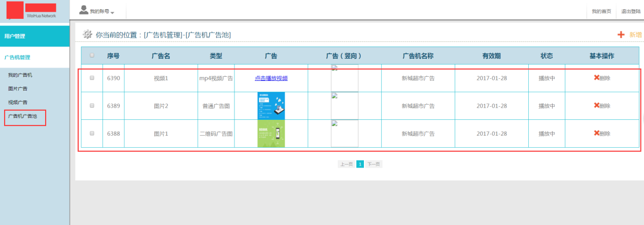Click the delete icon for row 6388

pyautogui.click(x=597, y=133)
